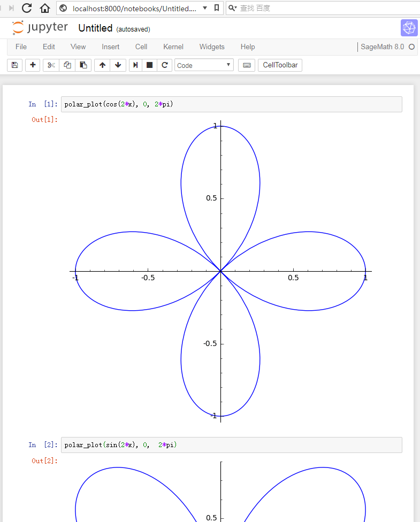Click the SageMath kernel logo icon
The image size is (420, 522).
[x=409, y=28]
